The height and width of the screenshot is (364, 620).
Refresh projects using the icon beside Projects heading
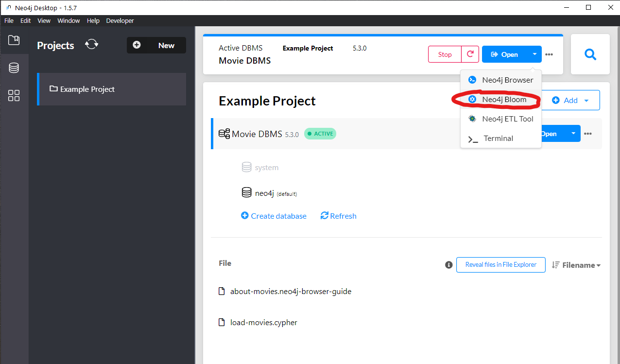click(91, 44)
